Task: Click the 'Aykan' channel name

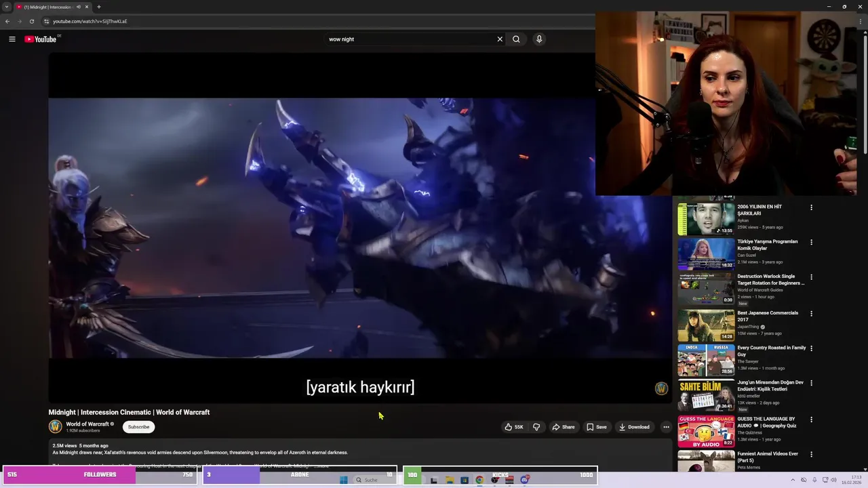Action: [x=743, y=220]
